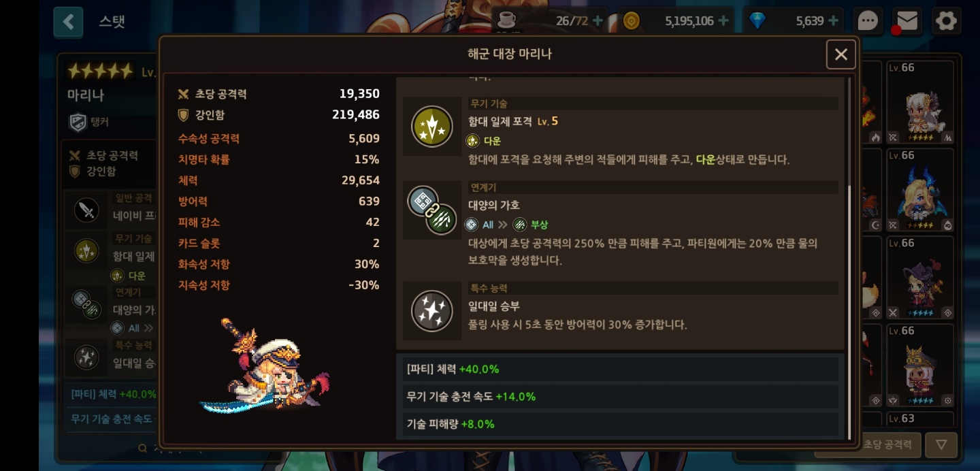The width and height of the screenshot is (980, 471).
Task: Open the 초당 공격력 sort selector
Action: click(889, 444)
